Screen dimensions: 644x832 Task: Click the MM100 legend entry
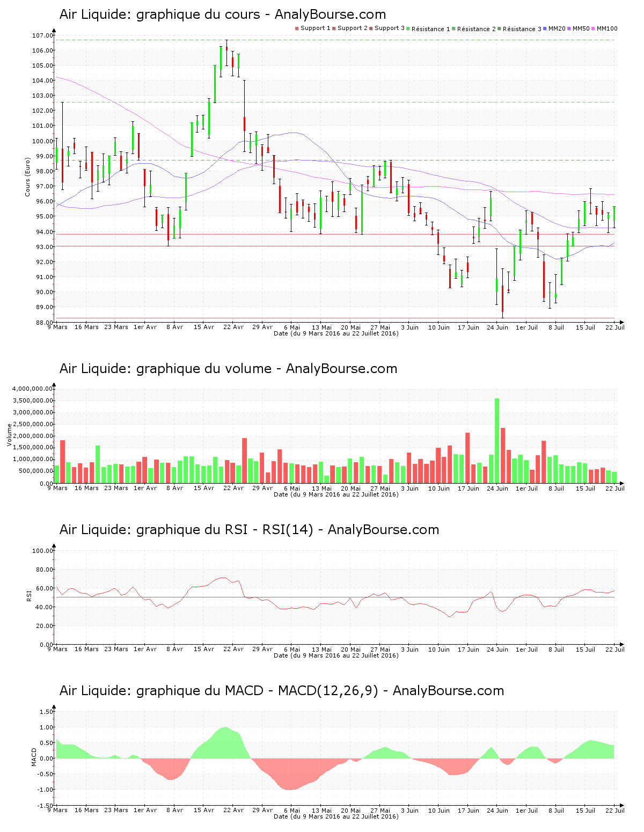pyautogui.click(x=605, y=28)
